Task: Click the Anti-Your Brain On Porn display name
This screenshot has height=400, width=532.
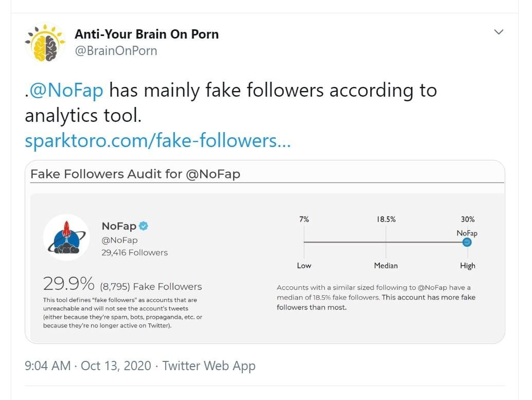Action: click(147, 34)
